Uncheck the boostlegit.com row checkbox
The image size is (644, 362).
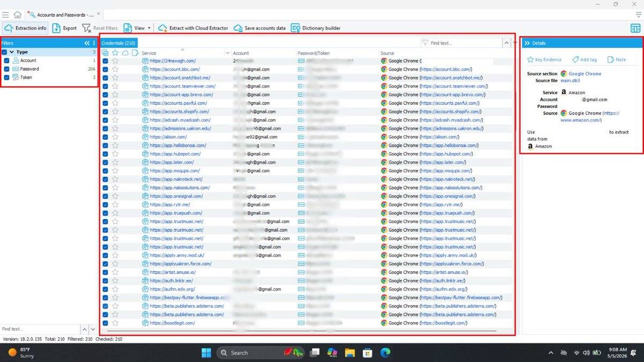pyautogui.click(x=105, y=323)
